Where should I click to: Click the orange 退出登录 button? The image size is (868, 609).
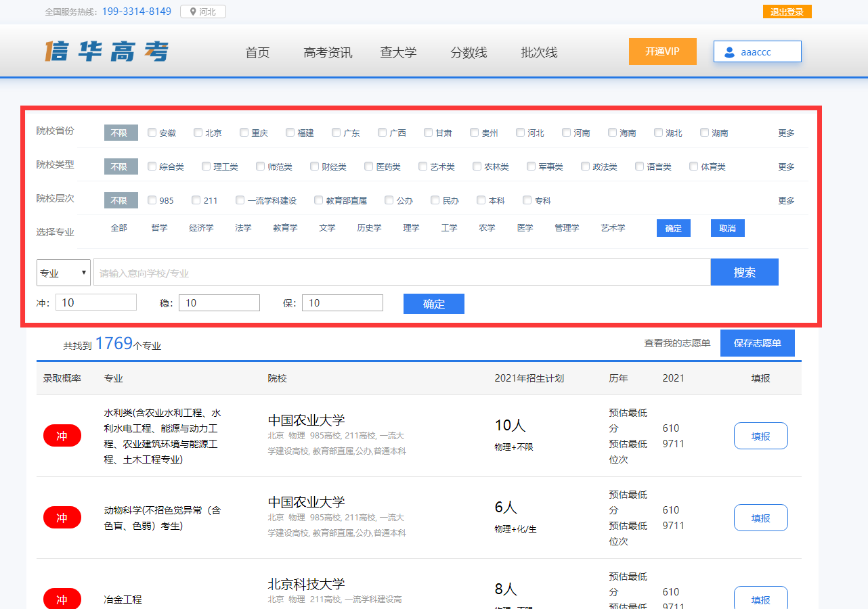point(787,12)
